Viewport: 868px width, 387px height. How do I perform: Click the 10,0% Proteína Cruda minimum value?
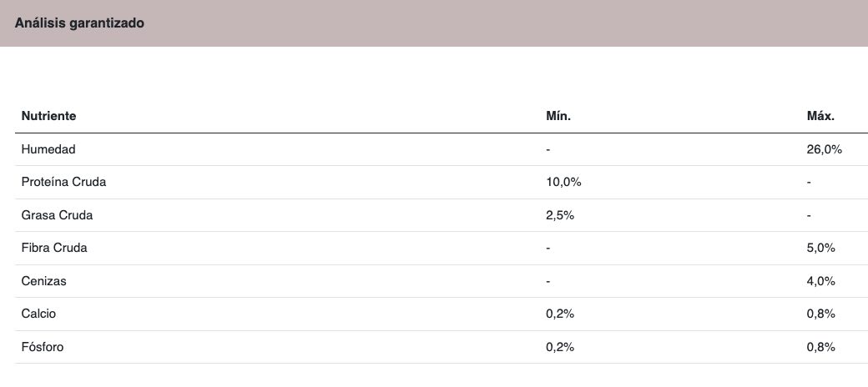click(563, 182)
